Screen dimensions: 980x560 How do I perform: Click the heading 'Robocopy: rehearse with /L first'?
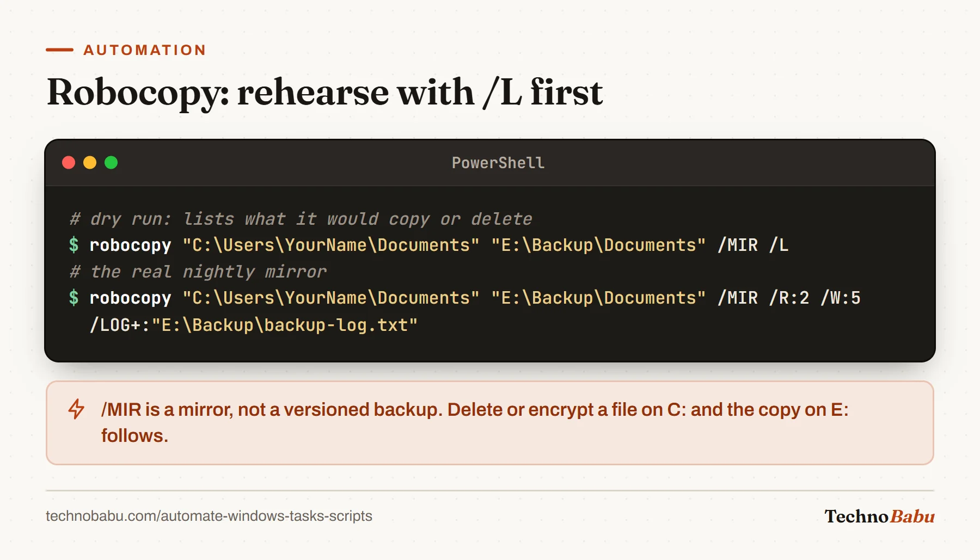[325, 93]
